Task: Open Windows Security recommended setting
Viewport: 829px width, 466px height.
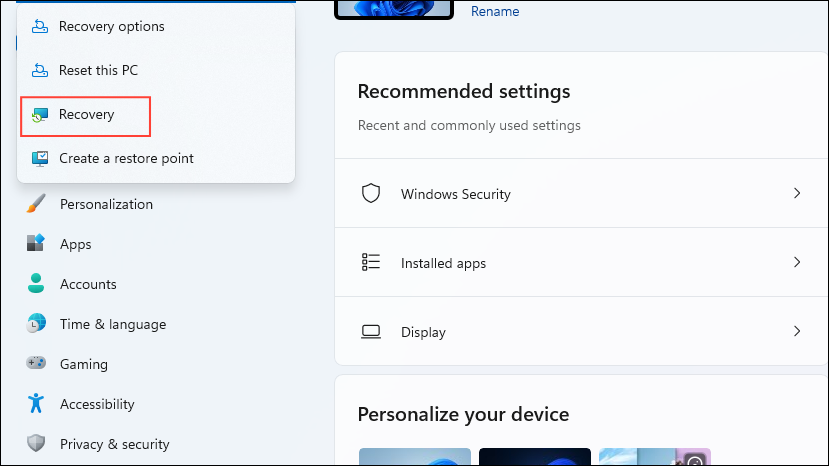Action: coord(581,193)
